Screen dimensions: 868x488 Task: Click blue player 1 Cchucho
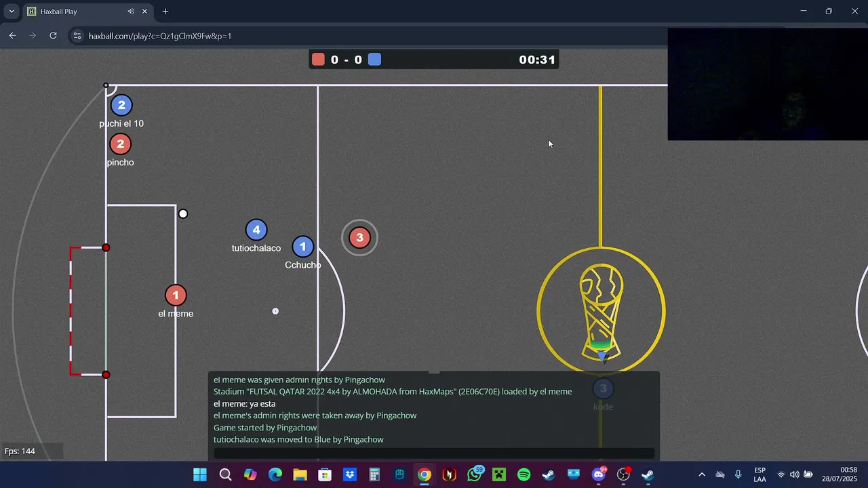303,247
